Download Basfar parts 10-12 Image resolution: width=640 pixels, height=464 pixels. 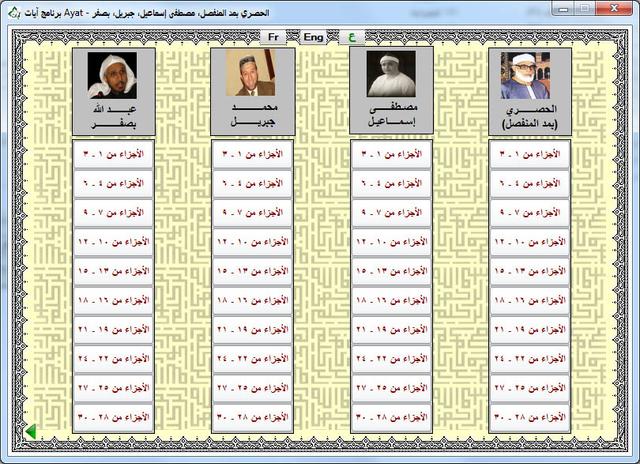click(x=113, y=242)
